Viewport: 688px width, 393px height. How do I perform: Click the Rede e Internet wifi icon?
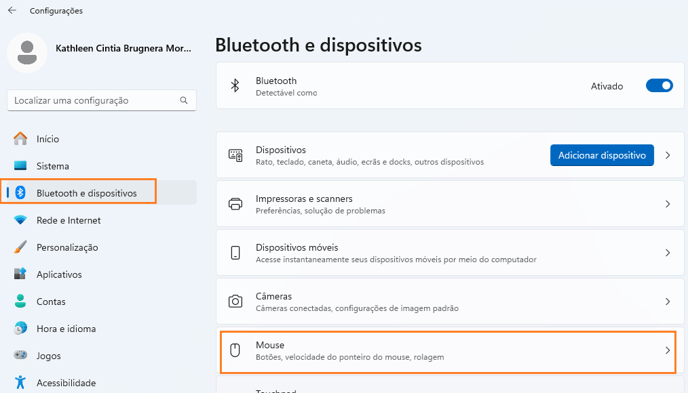click(20, 220)
